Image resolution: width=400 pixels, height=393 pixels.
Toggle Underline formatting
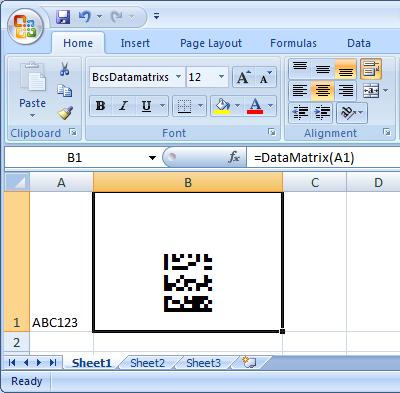tap(146, 106)
